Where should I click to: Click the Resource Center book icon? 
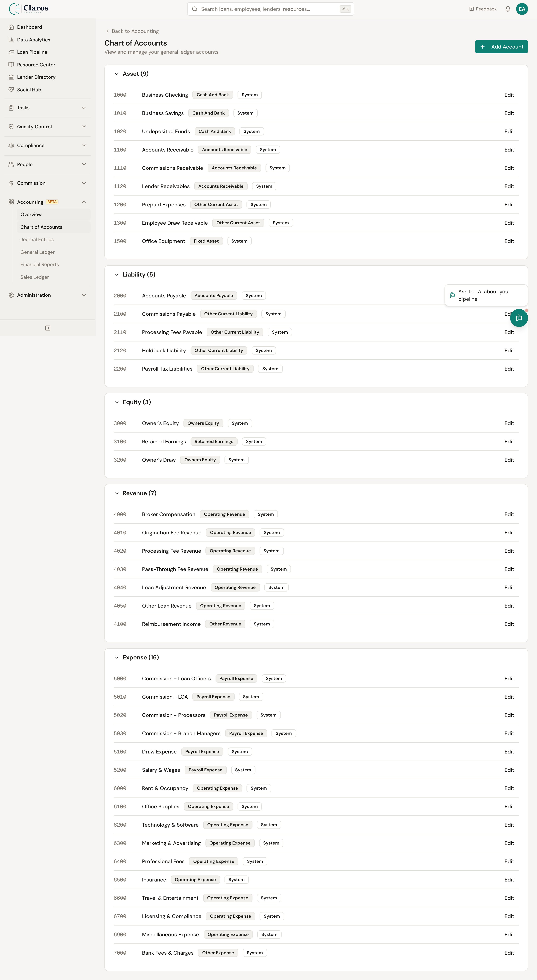[11, 65]
